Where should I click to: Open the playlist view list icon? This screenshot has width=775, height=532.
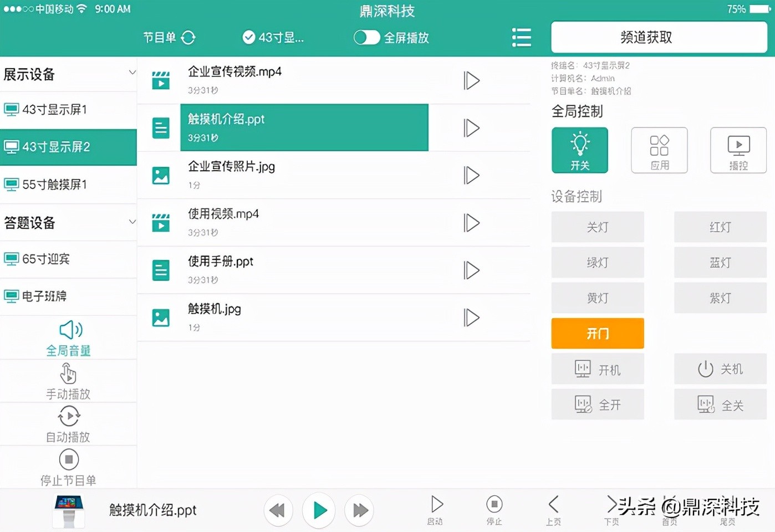[x=521, y=37]
